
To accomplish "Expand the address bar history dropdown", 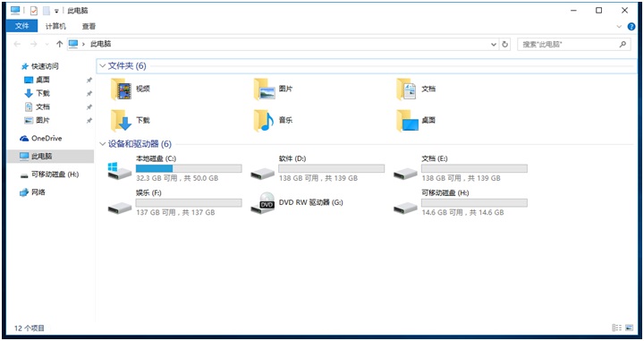I will (x=494, y=45).
